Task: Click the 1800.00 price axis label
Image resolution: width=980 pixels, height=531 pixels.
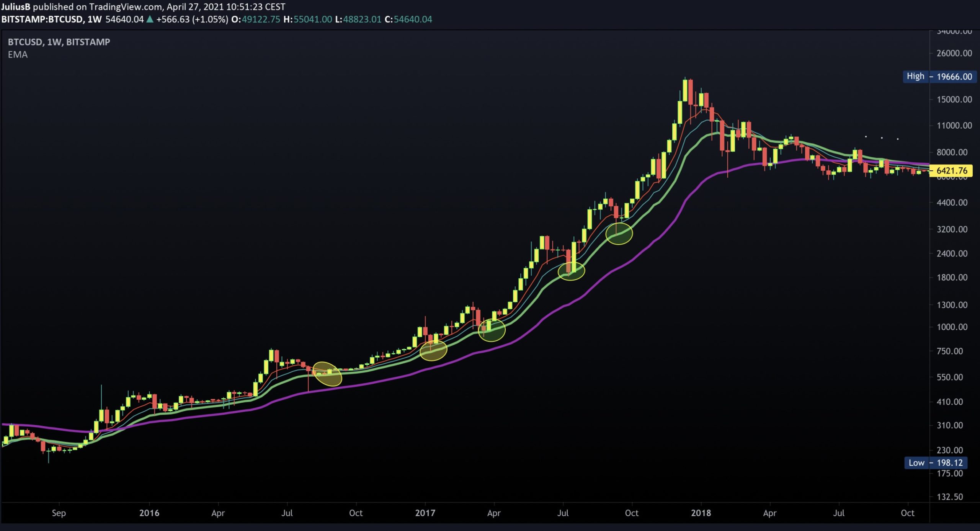Action: pyautogui.click(x=952, y=278)
